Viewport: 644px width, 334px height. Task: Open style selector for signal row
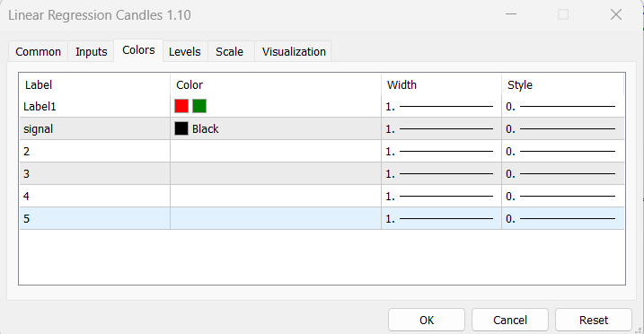pyautogui.click(x=562, y=128)
